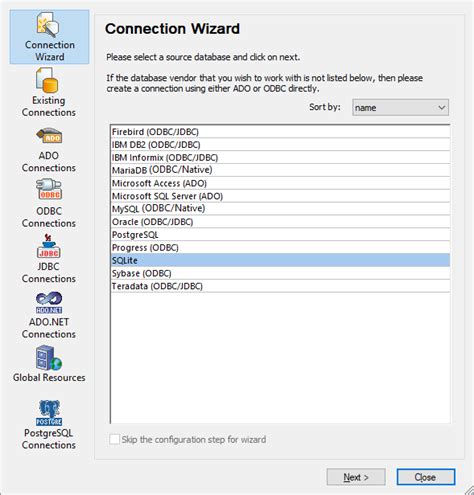
Task: Toggle Skip the configuration step checkbox
Action: (x=114, y=439)
